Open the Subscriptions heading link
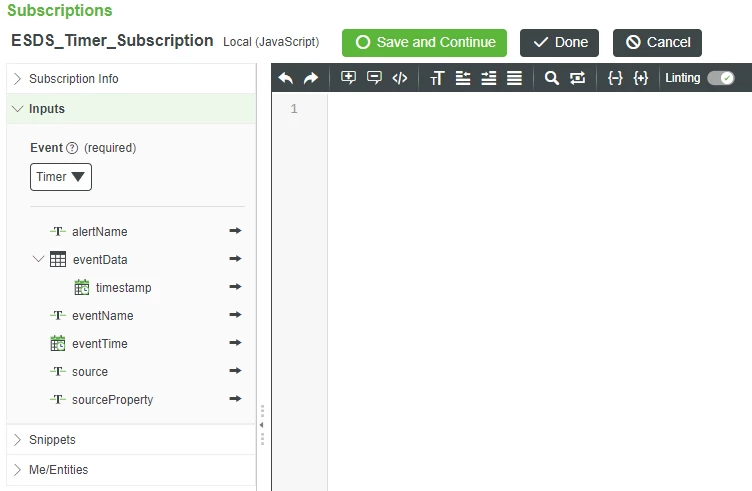The image size is (752, 491). (x=59, y=11)
